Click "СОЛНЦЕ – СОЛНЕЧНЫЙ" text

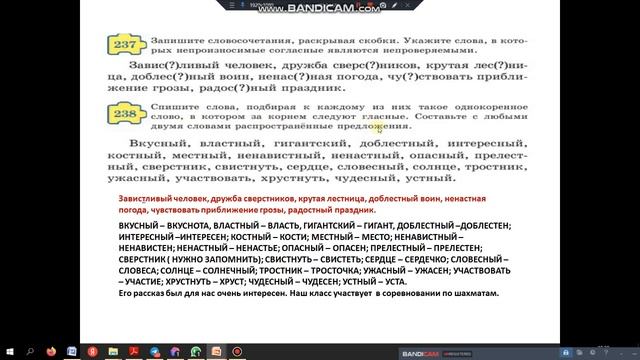click(208, 271)
